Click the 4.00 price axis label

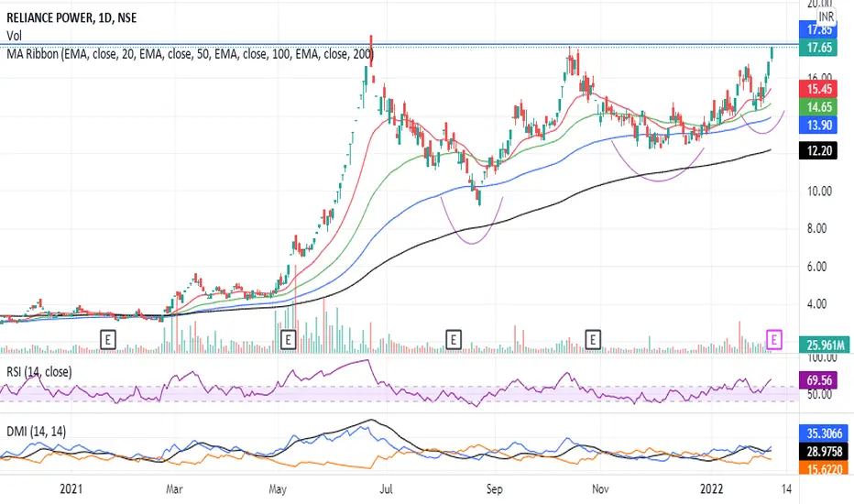pyautogui.click(x=816, y=304)
